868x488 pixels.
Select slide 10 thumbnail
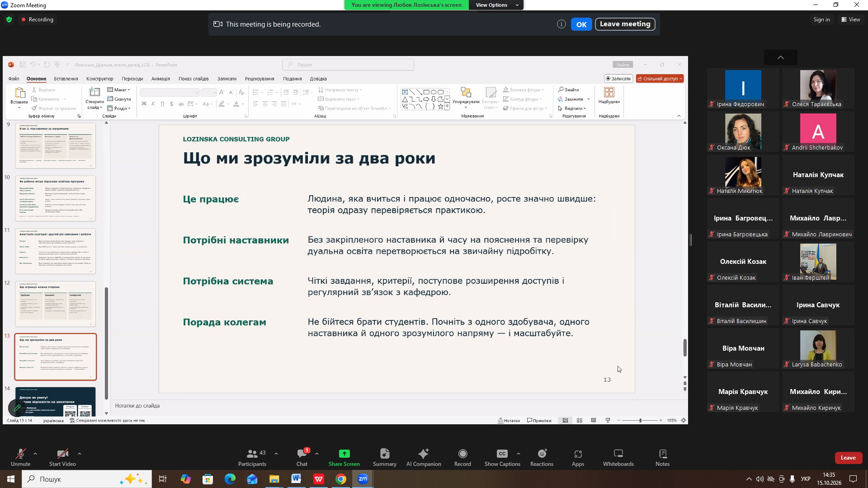(56, 198)
